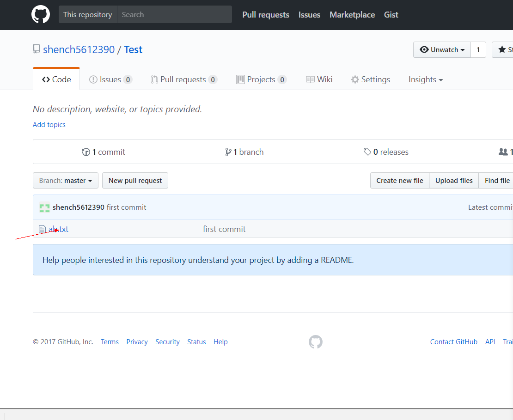This screenshot has height=420, width=513.
Task: Click the Find file button
Action: [x=497, y=181]
